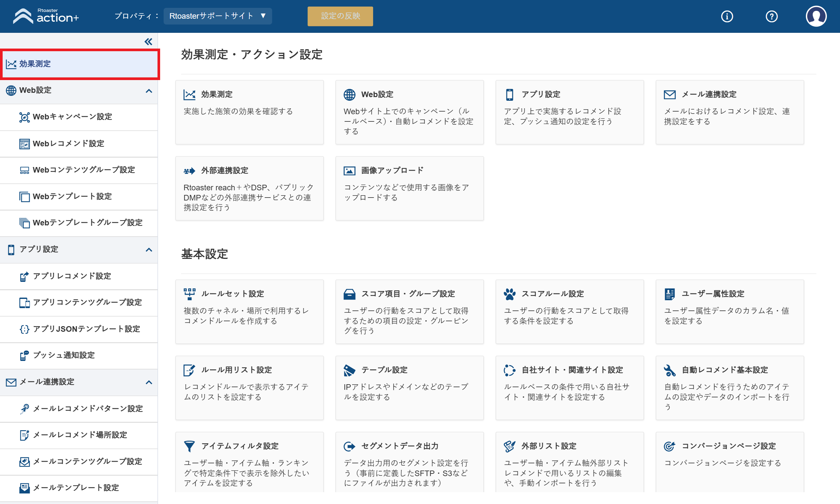Click the Webレコメンド設定 icon in sidebar
The image size is (840, 504).
coord(25,144)
